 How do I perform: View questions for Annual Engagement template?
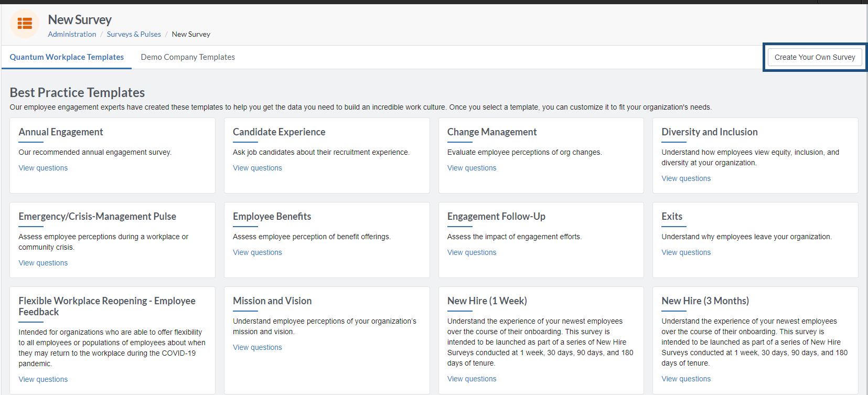pos(43,168)
